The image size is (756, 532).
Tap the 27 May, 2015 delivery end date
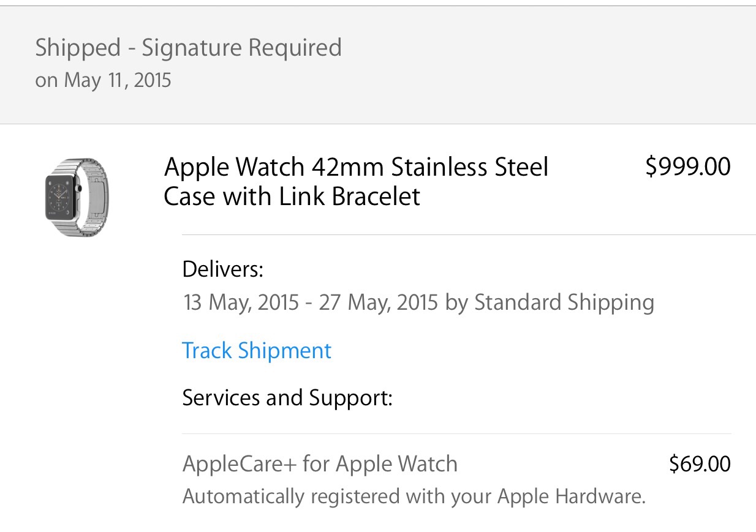tap(378, 302)
